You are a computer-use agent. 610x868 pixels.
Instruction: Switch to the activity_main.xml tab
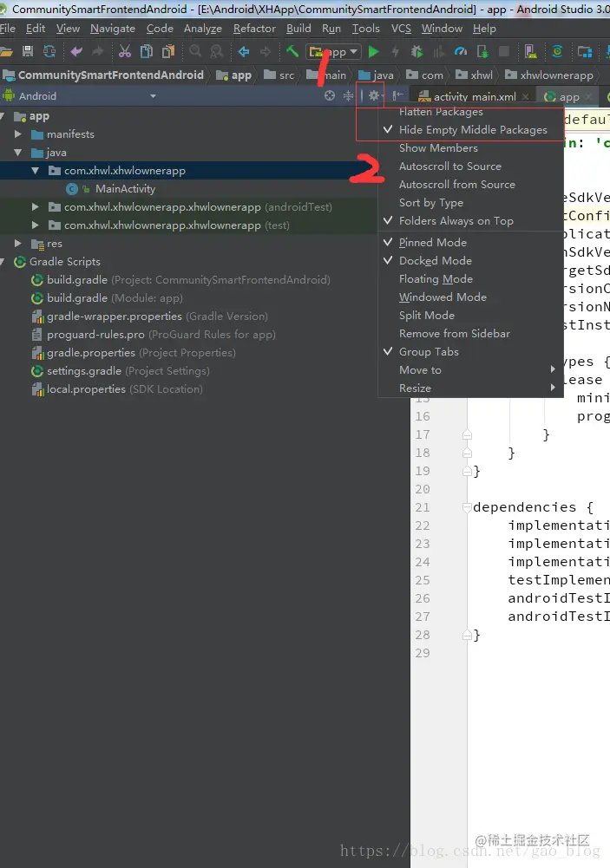click(475, 96)
